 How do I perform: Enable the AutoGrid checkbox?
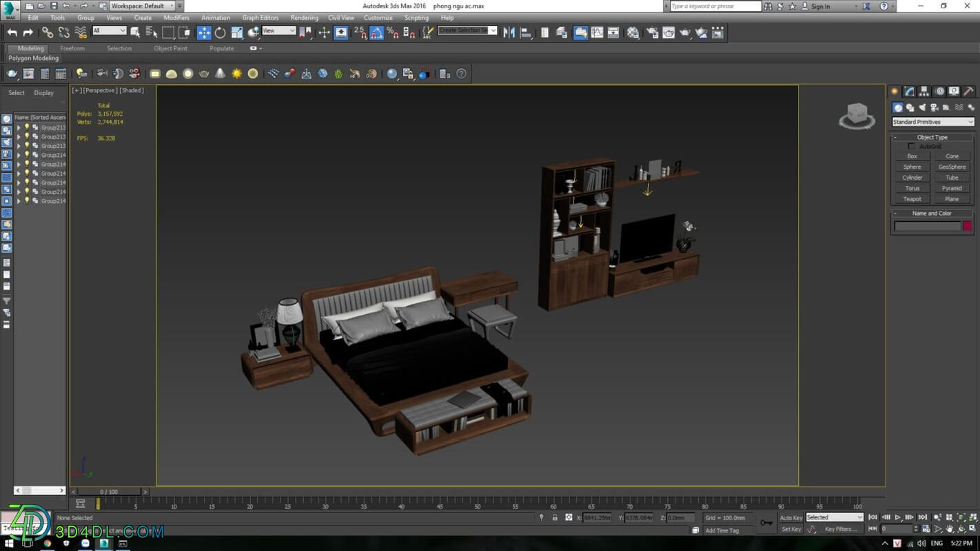(x=911, y=147)
